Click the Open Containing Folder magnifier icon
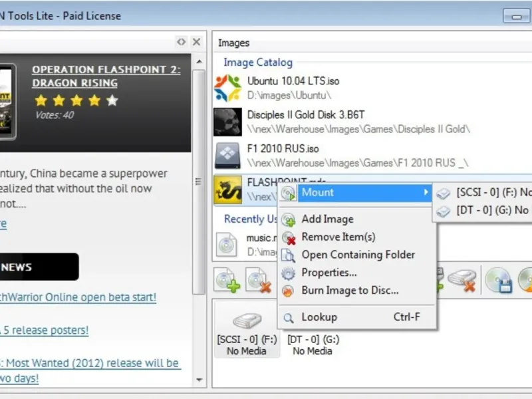532x399 pixels. tap(288, 255)
